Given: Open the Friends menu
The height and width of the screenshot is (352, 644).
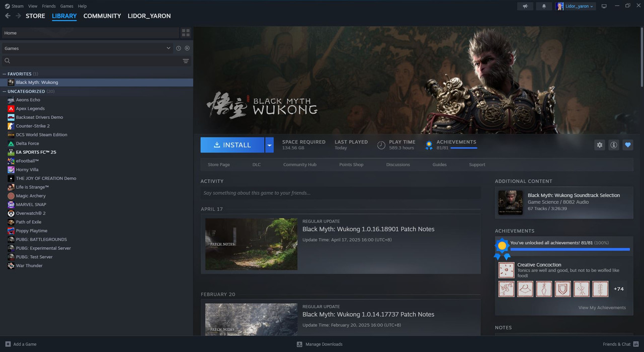Looking at the screenshot, I should tap(49, 6).
